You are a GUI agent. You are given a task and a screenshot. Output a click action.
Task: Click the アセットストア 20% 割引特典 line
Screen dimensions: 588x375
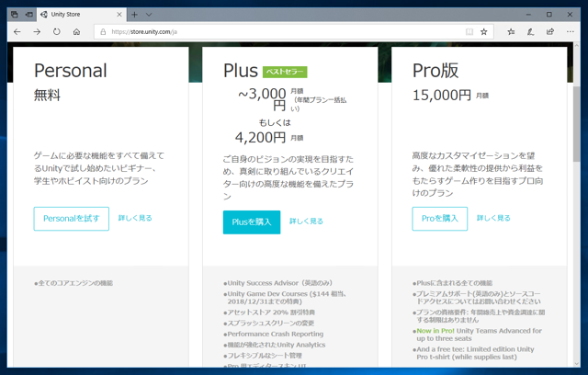click(x=269, y=312)
